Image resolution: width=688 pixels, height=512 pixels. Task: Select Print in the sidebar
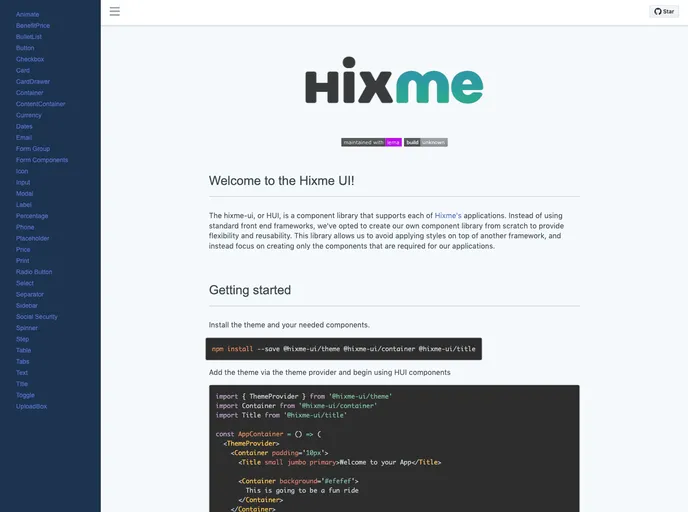coord(22,261)
